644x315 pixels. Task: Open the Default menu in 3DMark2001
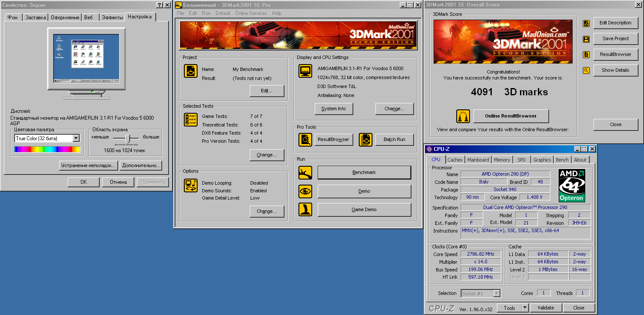(x=223, y=13)
